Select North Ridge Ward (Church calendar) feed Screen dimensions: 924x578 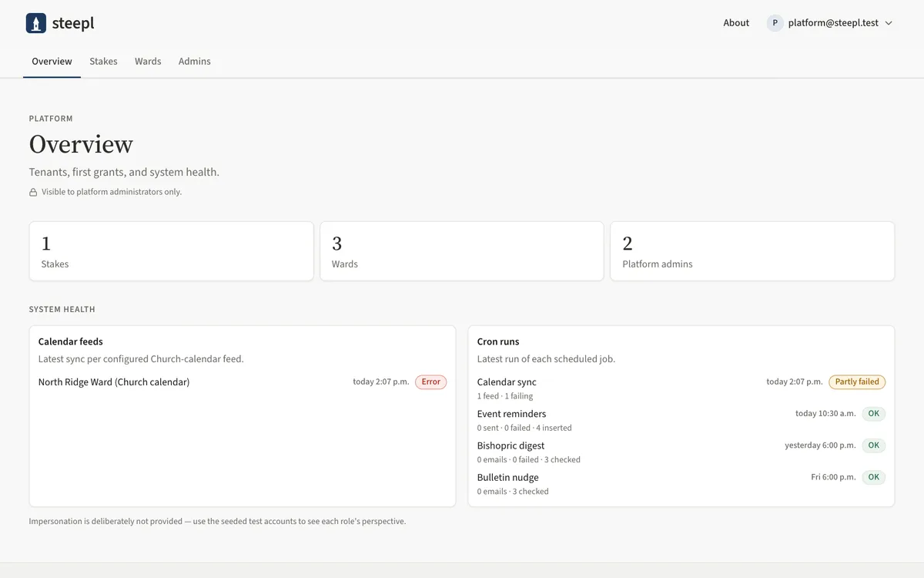pos(243,381)
